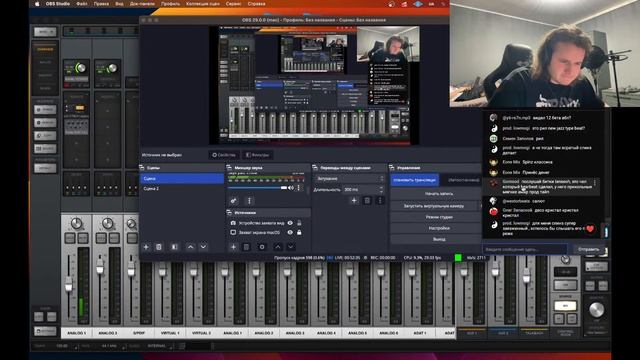Screen dimensions: 640x360
Task: Click OBS audio mixer volume slider
Action: (x=258, y=188)
